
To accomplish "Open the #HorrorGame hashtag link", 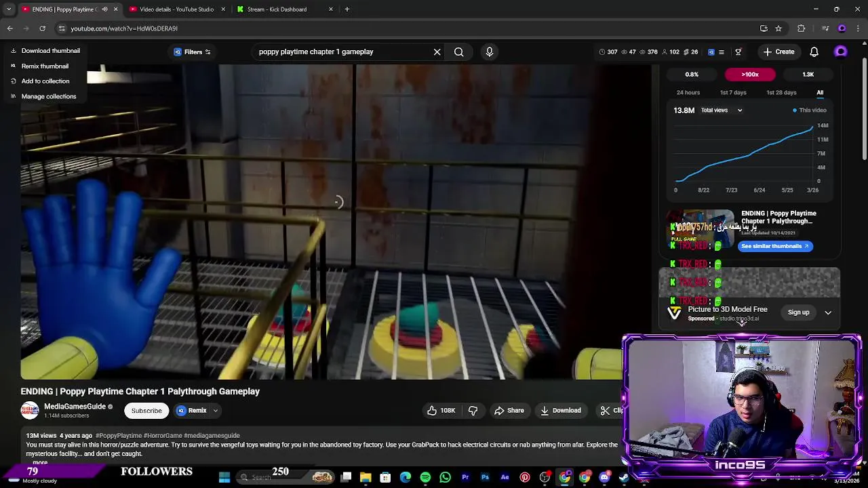I will (163, 436).
